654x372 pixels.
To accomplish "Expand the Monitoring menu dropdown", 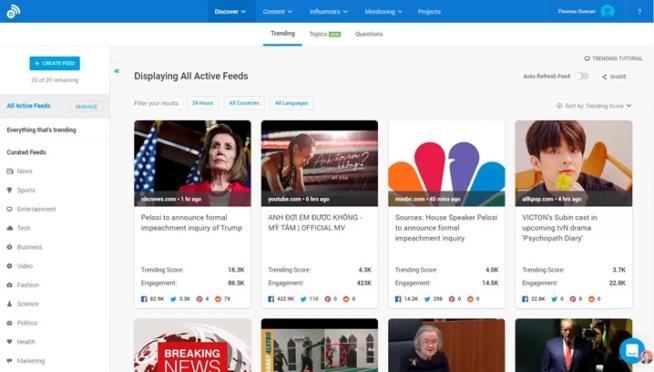I will point(383,12).
